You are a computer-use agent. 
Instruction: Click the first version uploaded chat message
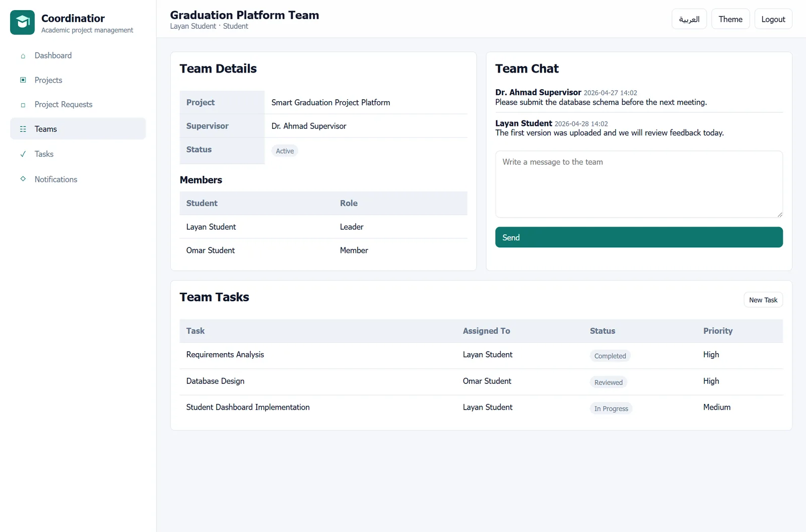point(610,133)
